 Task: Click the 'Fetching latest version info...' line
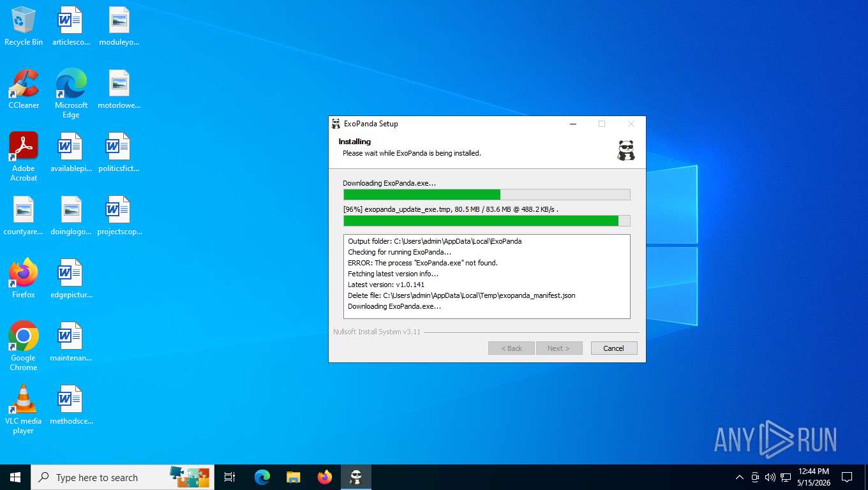click(x=393, y=274)
